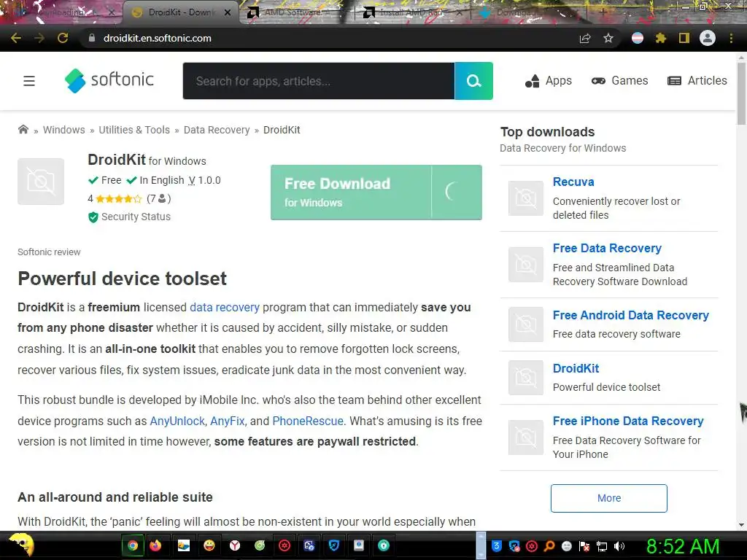Share this page from the address bar
This screenshot has width=747, height=560.
point(585,38)
